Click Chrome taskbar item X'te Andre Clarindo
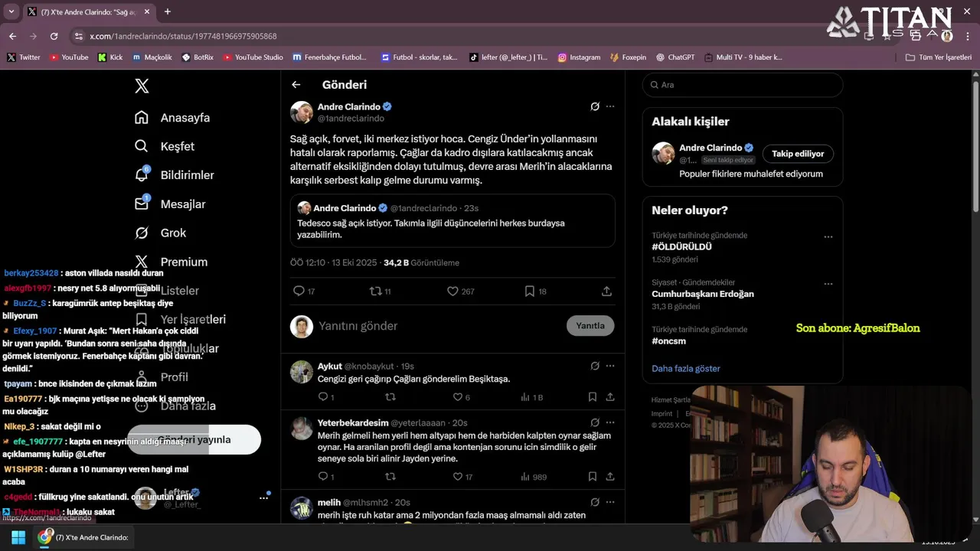The height and width of the screenshot is (551, 980). (84, 537)
